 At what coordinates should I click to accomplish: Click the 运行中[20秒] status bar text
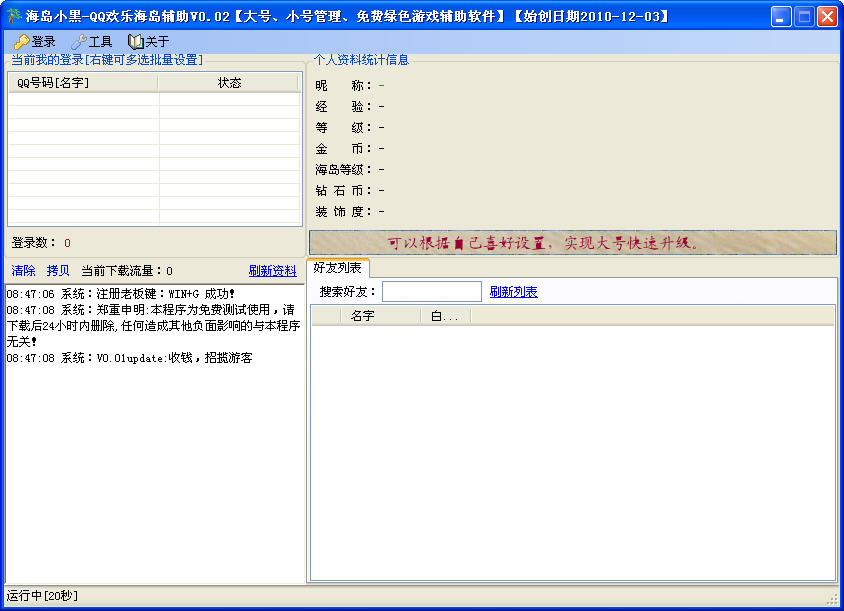42,596
